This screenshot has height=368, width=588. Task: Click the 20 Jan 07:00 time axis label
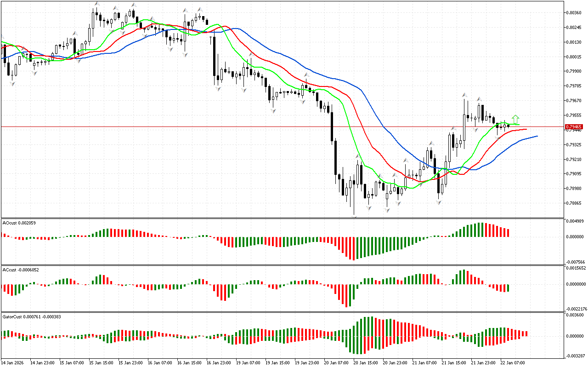[x=335, y=363]
